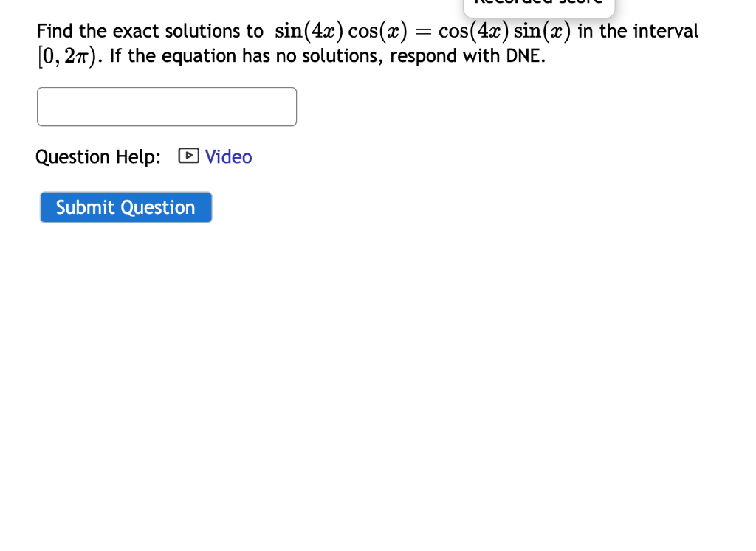Image resolution: width=756 pixels, height=551 pixels.
Task: Click the Recorded Score button at top
Action: point(538,6)
